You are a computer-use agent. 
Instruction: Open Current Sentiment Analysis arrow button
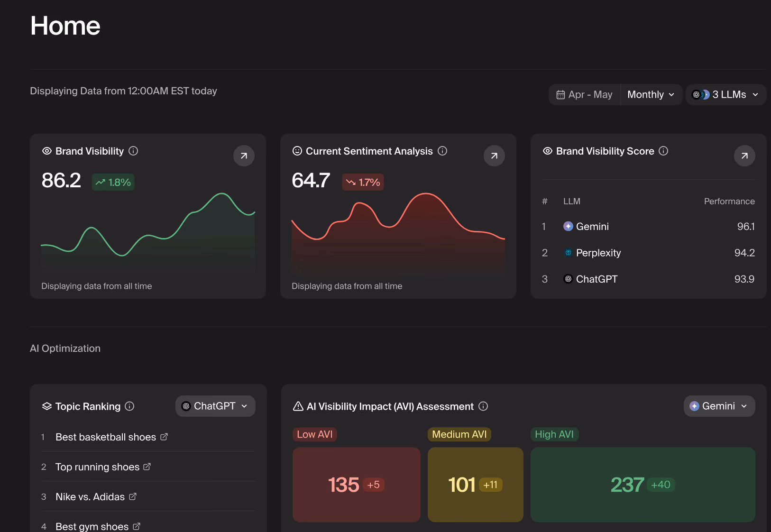point(494,156)
